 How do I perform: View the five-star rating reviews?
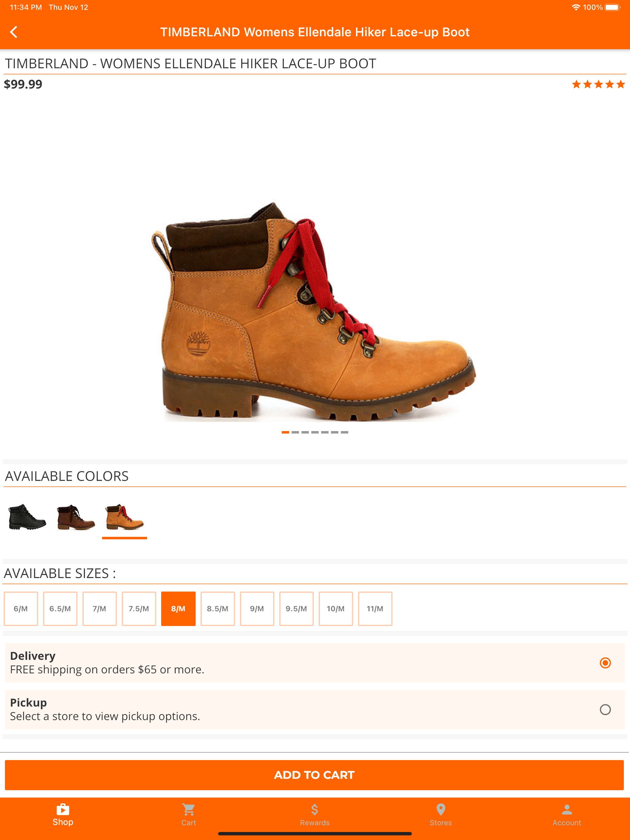[x=598, y=84]
